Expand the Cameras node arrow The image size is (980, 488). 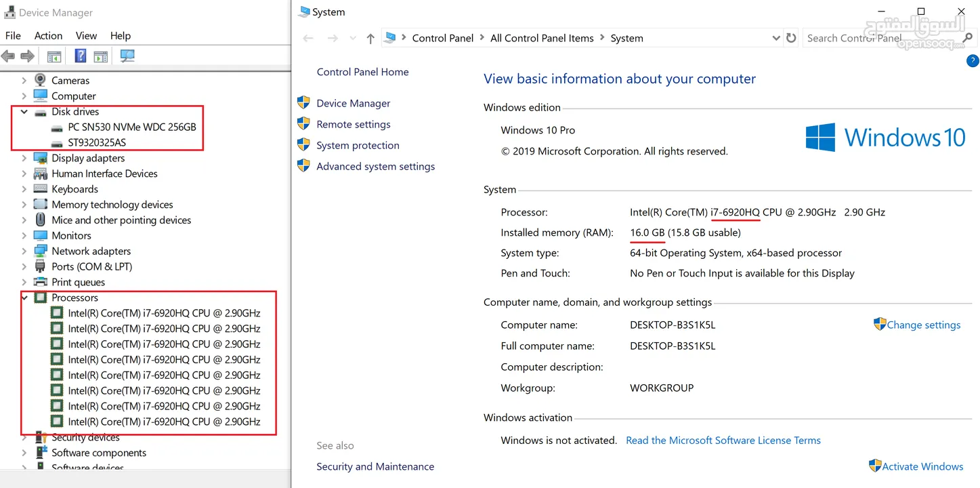[24, 80]
